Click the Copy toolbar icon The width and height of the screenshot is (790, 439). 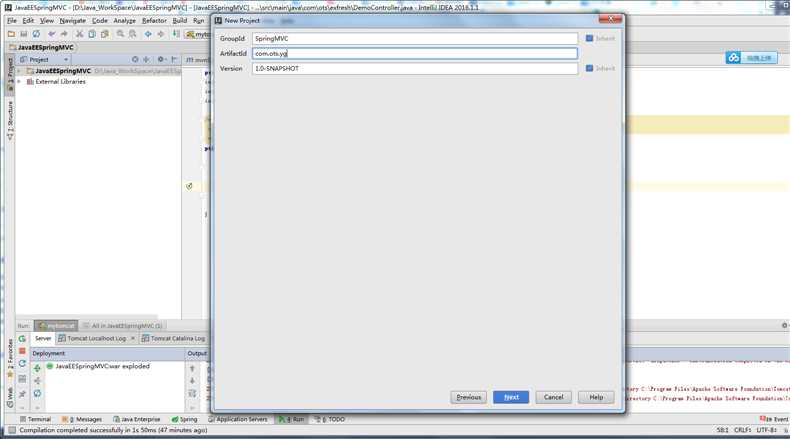click(x=92, y=34)
